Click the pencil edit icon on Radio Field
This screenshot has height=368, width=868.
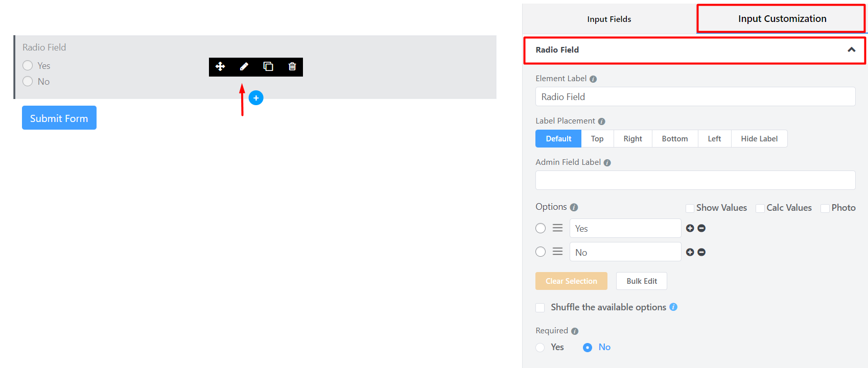coord(244,66)
